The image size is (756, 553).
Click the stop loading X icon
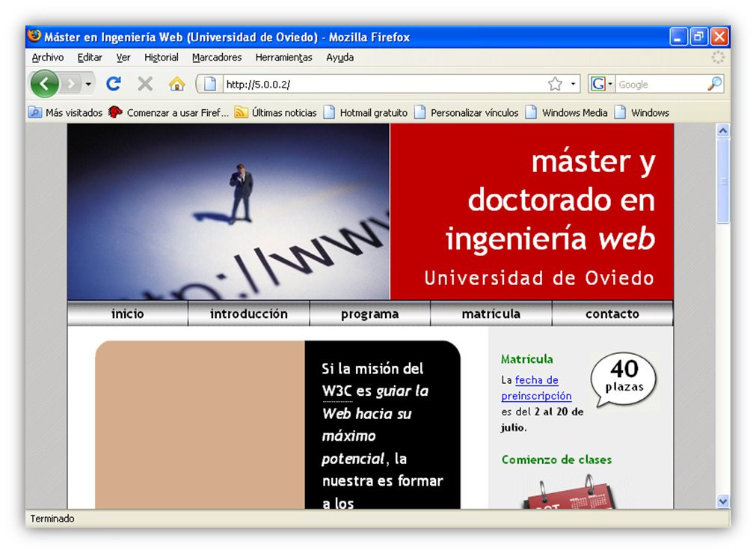click(x=144, y=84)
